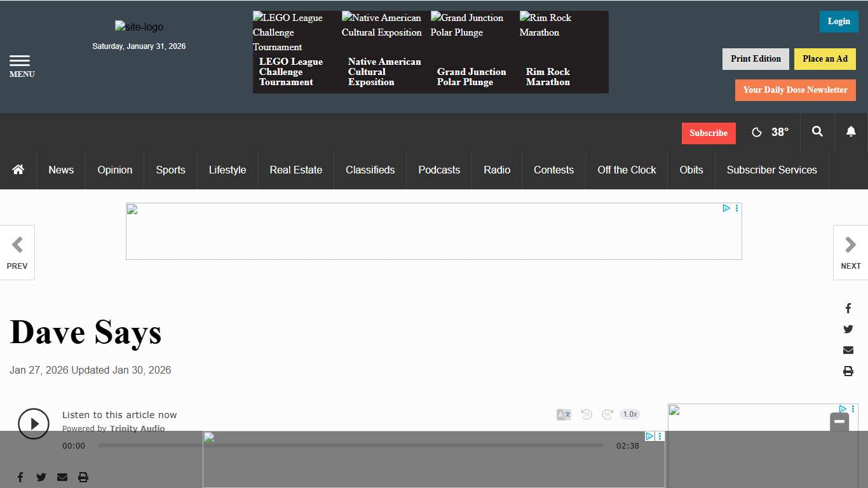
Task: Email the article using right sidebar envelope icon
Action: pos(848,350)
